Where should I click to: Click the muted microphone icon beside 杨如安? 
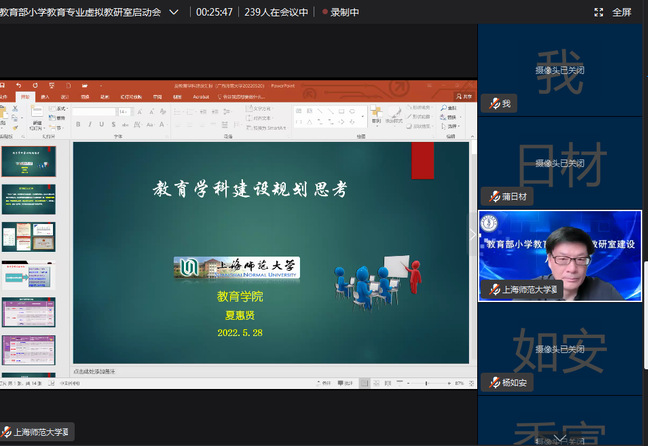[492, 382]
